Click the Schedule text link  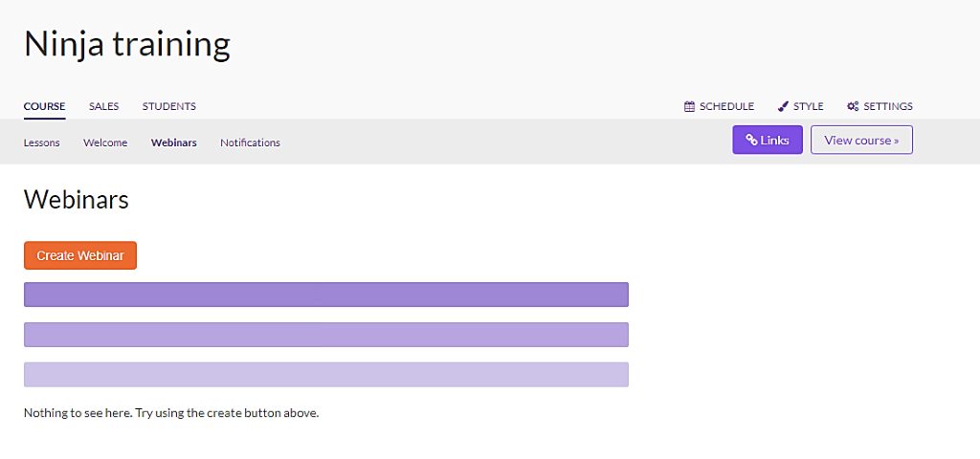tap(727, 106)
